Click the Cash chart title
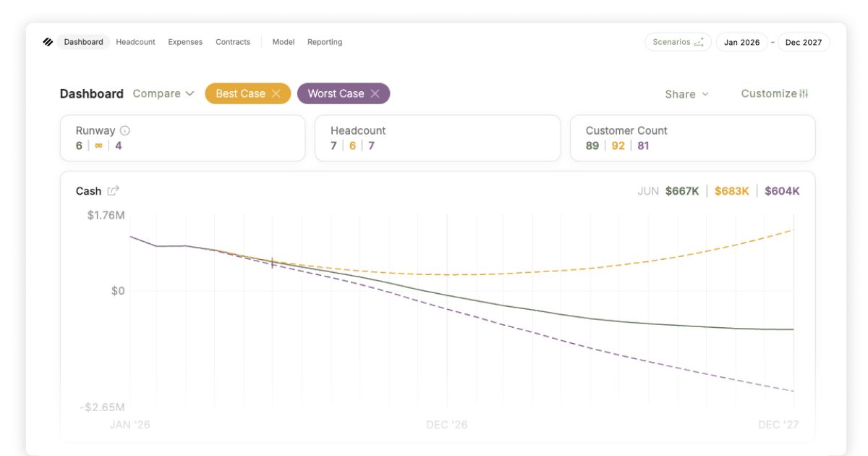 [x=88, y=191]
